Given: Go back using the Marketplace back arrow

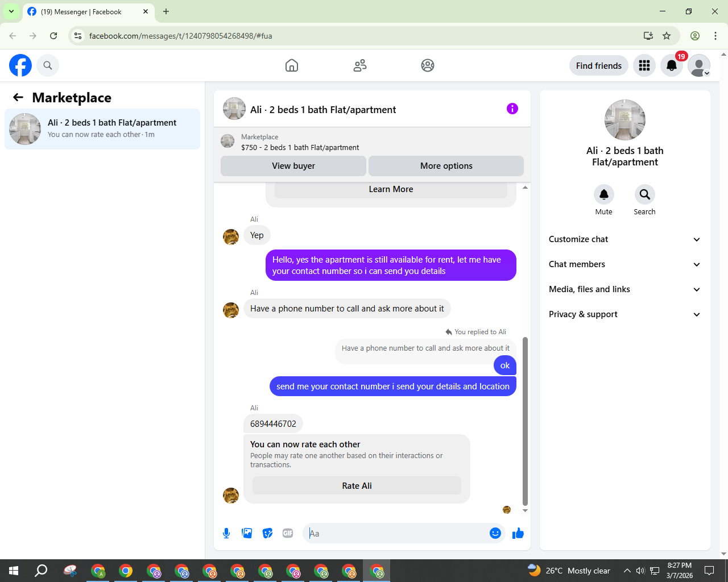Looking at the screenshot, I should click(18, 97).
